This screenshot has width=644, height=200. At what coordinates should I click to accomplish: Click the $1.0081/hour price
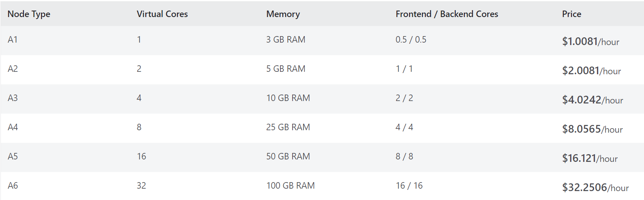click(590, 42)
